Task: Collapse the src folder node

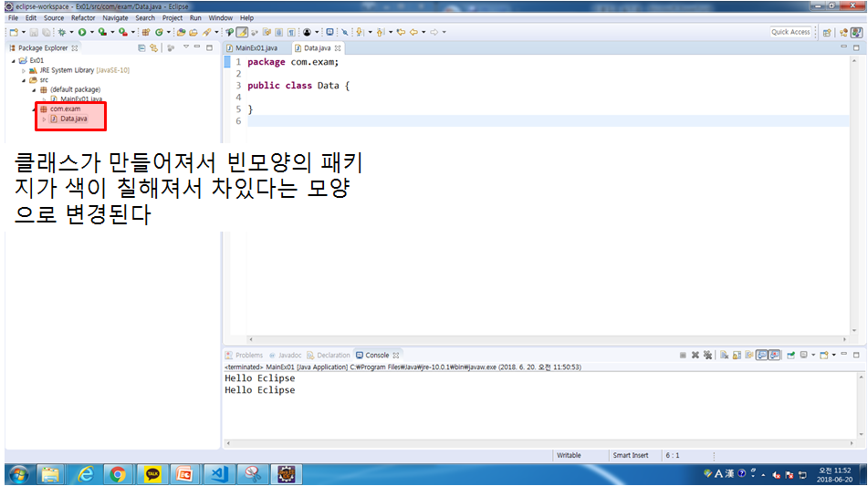Action: pos(24,80)
